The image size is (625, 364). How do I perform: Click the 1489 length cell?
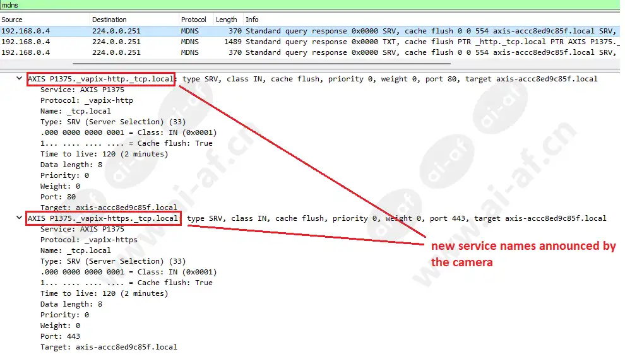233,42
